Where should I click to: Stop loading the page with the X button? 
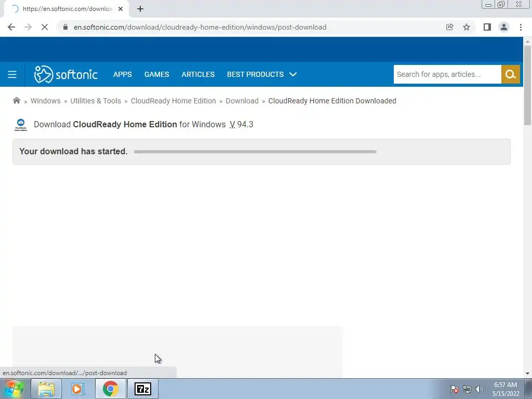[x=45, y=27]
